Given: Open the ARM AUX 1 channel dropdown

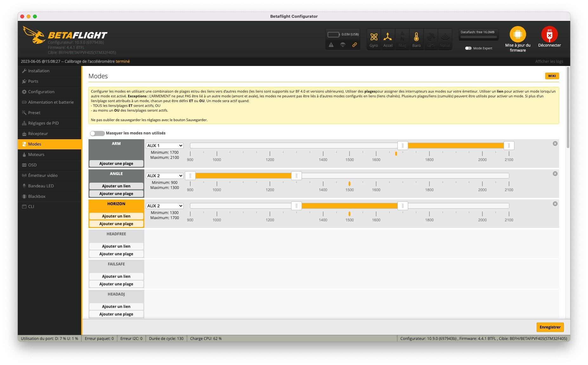Looking at the screenshot, I should click(165, 146).
